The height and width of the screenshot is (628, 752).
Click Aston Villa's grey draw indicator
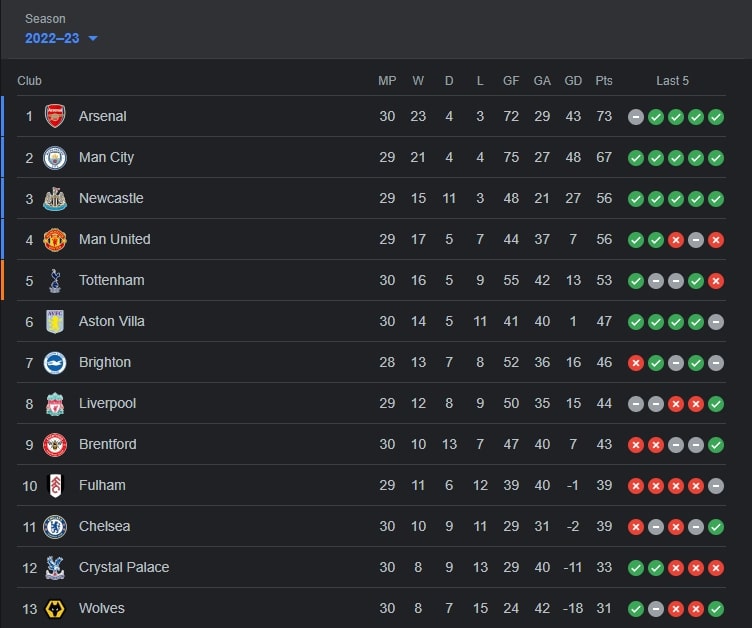tap(716, 322)
